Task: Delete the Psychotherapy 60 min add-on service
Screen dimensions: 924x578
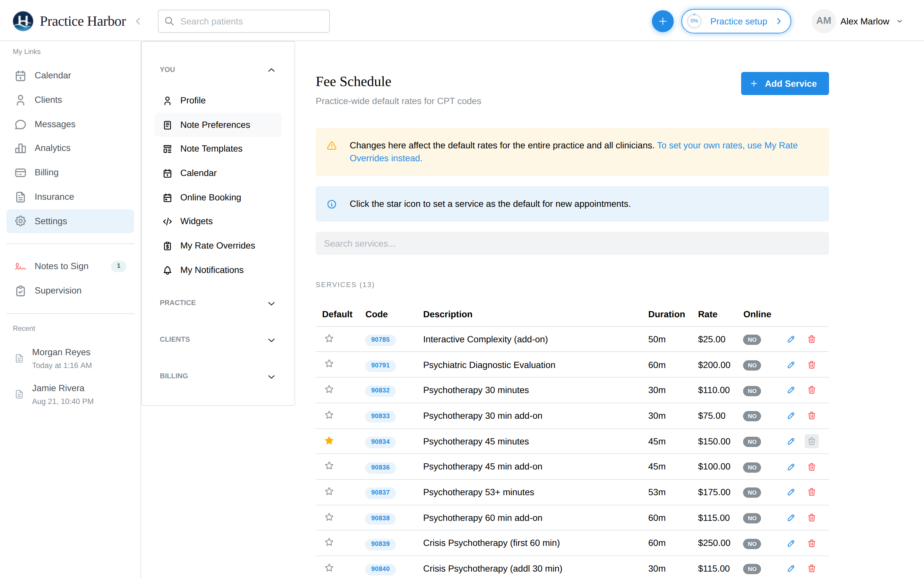Action: point(811,518)
